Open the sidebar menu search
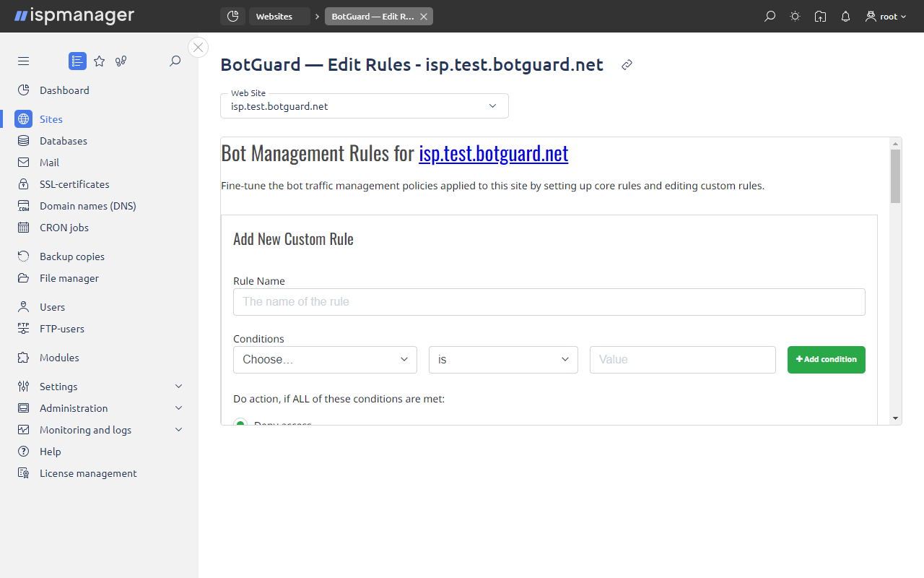This screenshot has height=578, width=924. (175, 61)
